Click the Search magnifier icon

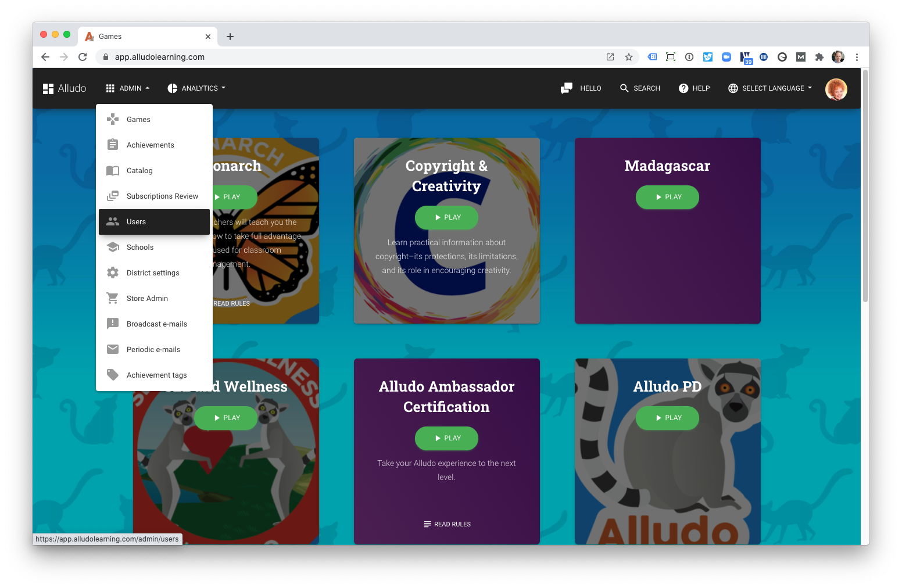pyautogui.click(x=624, y=88)
